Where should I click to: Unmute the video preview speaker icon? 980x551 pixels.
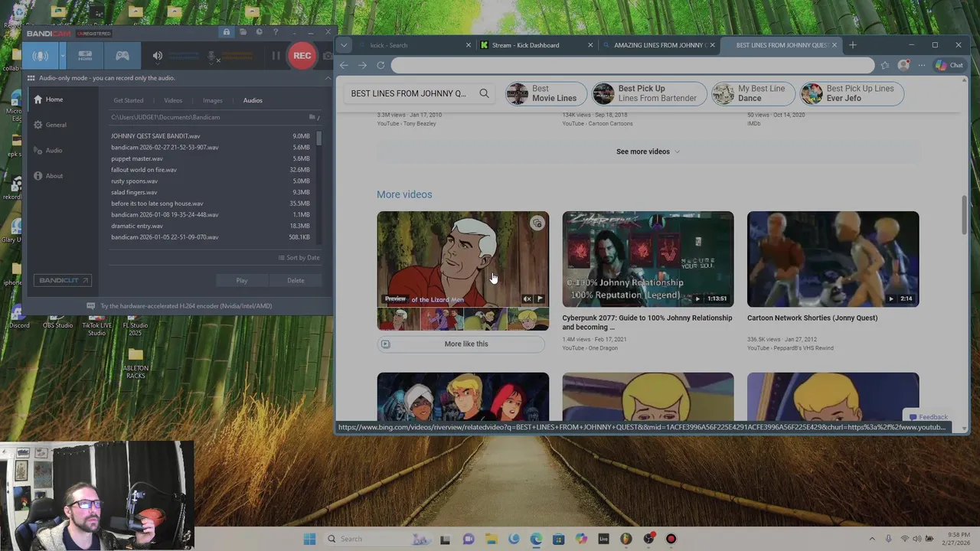coord(527,299)
